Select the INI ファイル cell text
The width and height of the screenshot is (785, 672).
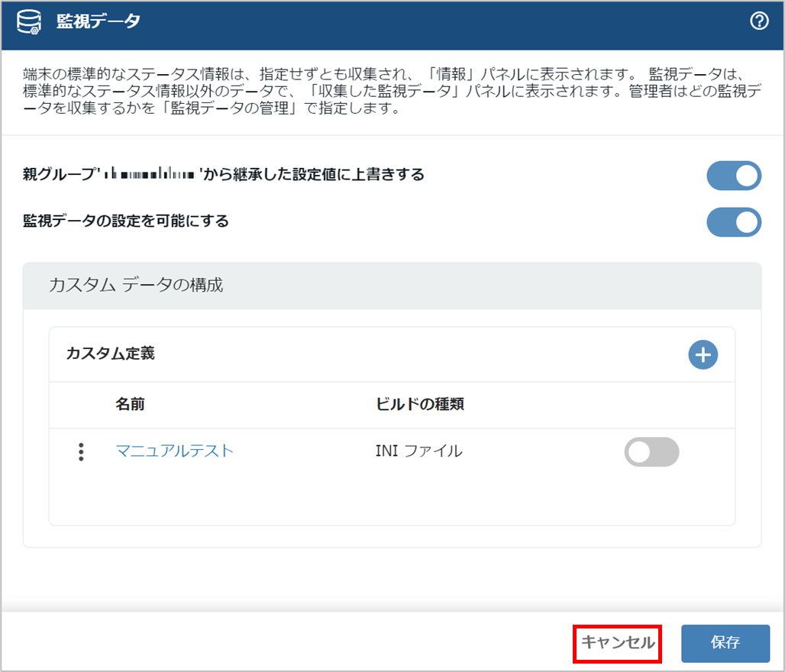coord(419,451)
